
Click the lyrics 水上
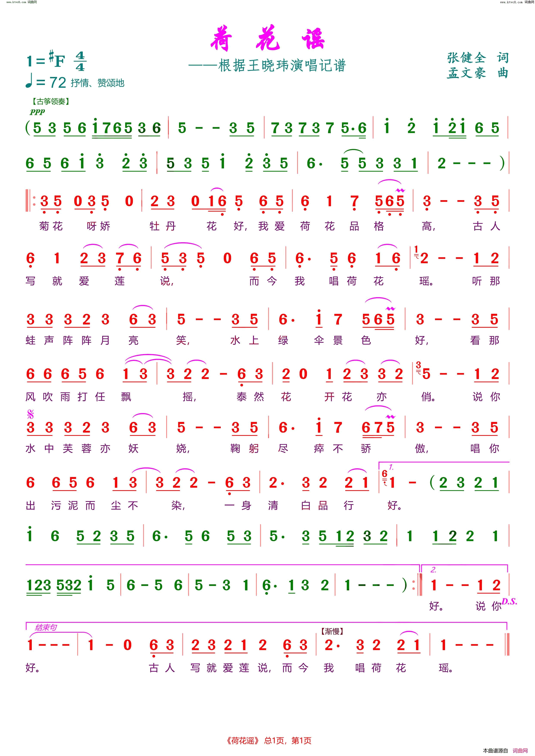(x=245, y=340)
